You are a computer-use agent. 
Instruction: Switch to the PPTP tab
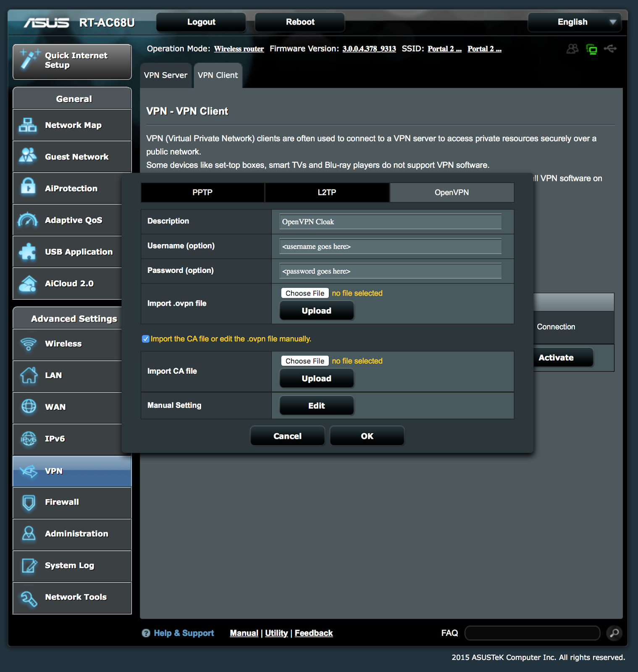pos(202,192)
